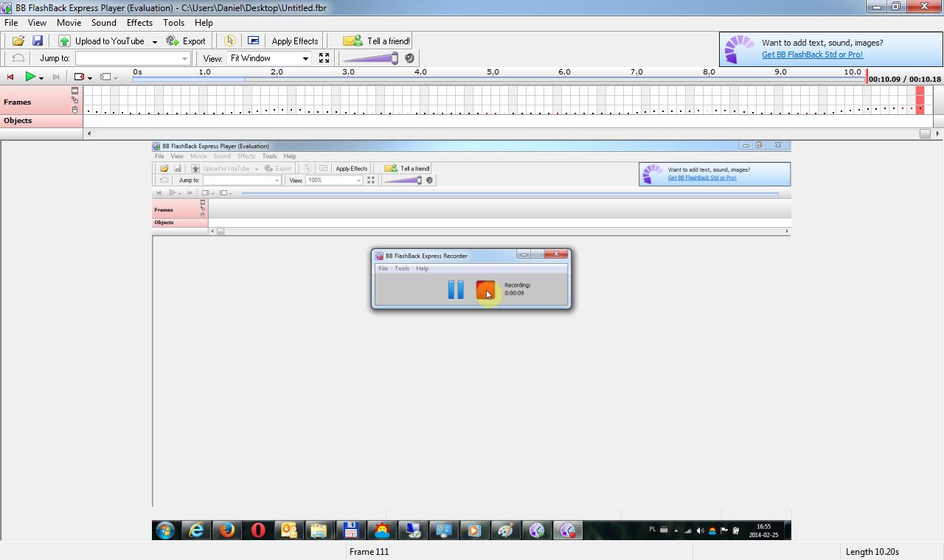944x560 pixels.
Task: Click the Apply Effects button
Action: [294, 41]
